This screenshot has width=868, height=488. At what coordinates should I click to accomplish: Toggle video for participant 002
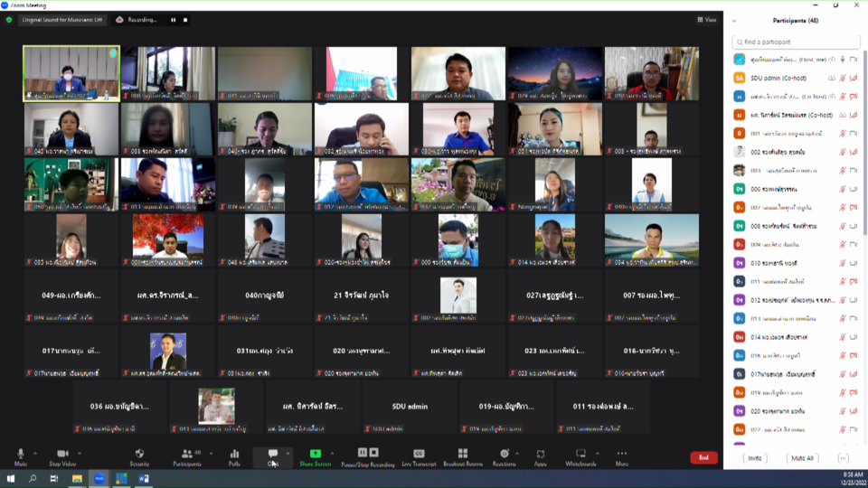click(853, 152)
